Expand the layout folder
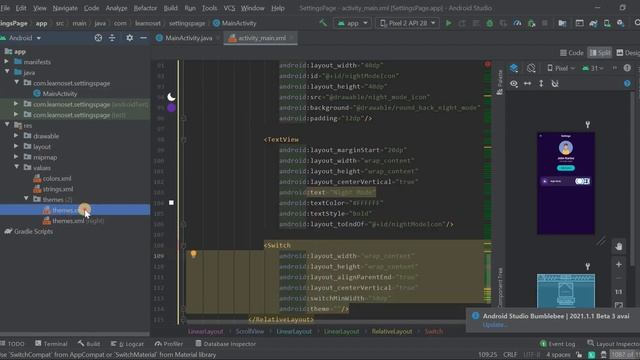Viewport: 640px width, 360px height. coord(16,147)
